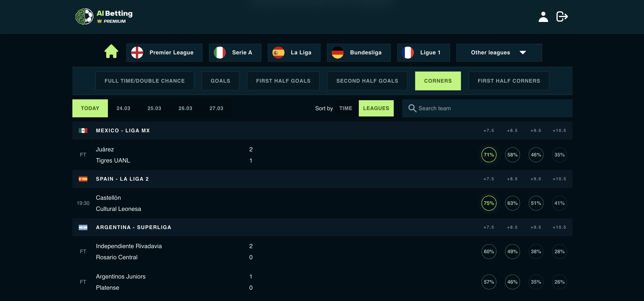Select the TODAY date filter
644x301 pixels.
[x=90, y=108]
